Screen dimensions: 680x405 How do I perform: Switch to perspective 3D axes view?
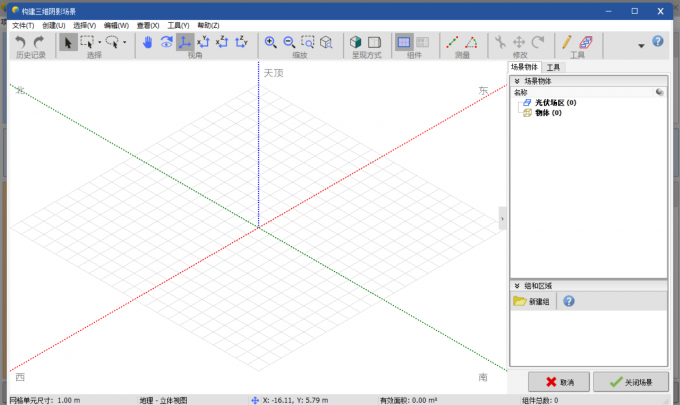tap(185, 42)
